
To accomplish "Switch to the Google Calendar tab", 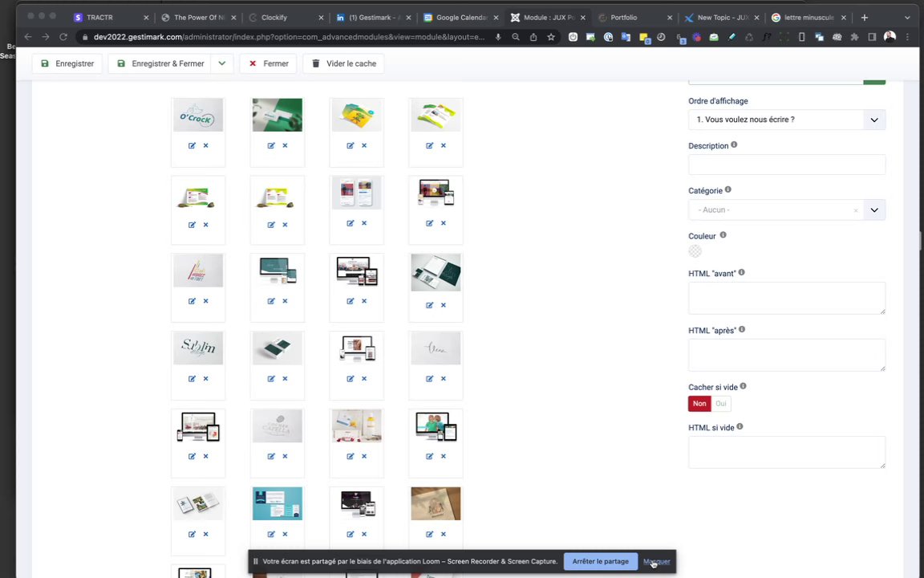I will 460,18.
